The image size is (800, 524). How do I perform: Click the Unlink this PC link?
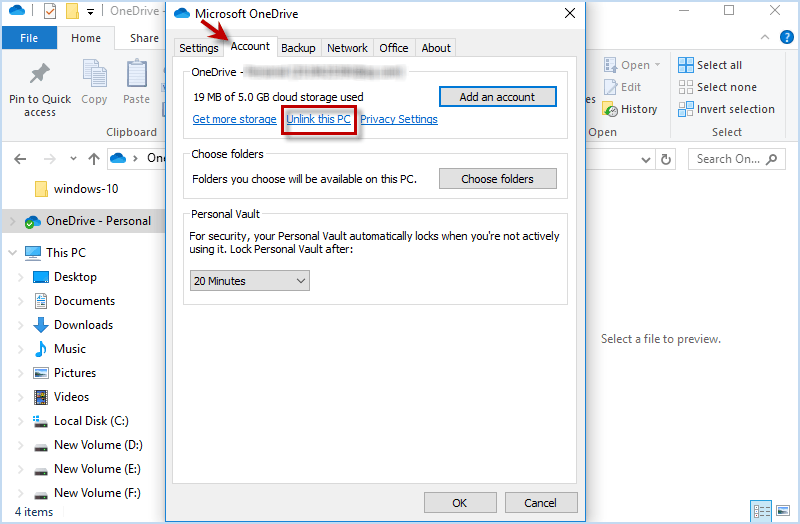tap(318, 119)
